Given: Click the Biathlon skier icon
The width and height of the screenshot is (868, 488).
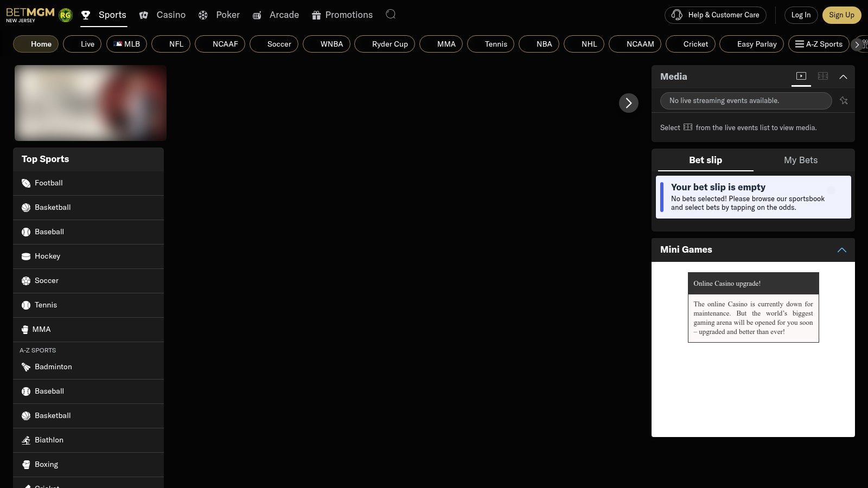Looking at the screenshot, I should pos(26,440).
